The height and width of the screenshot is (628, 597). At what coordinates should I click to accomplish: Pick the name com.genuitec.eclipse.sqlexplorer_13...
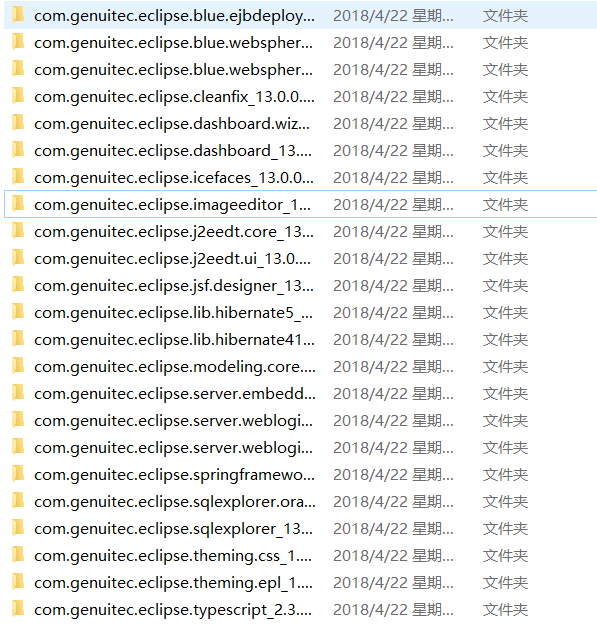[173, 529]
